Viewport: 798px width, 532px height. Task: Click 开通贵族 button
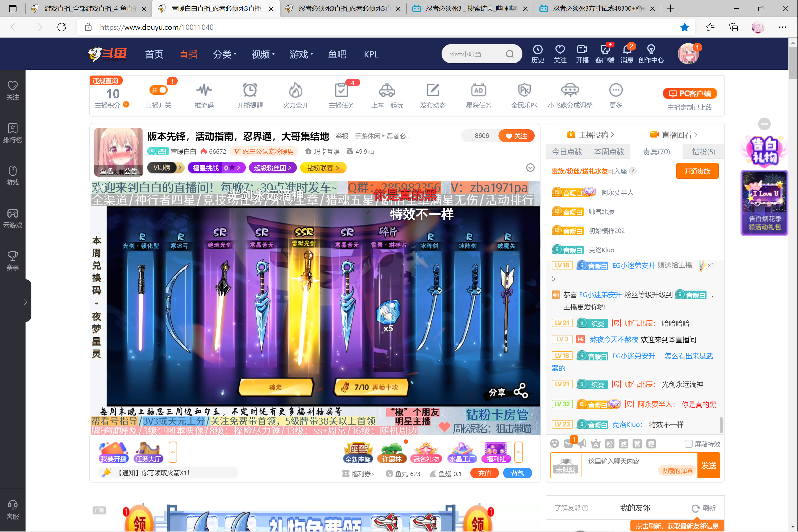[697, 171]
